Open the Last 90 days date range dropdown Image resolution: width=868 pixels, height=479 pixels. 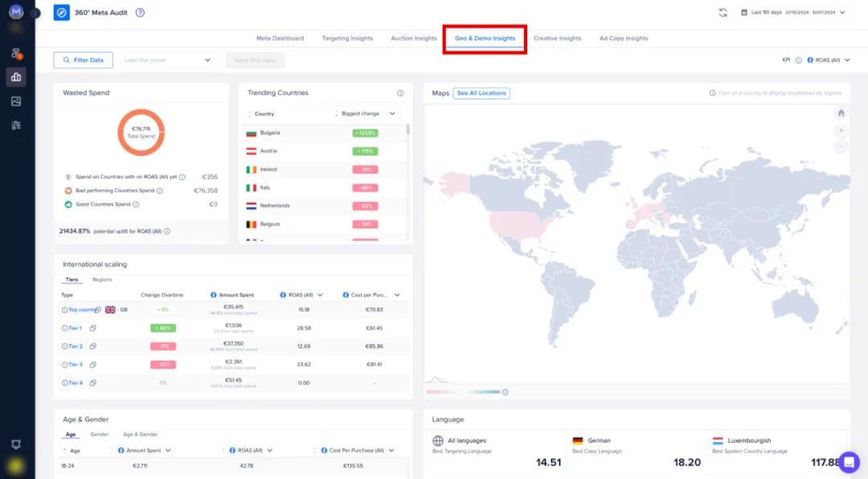[792, 12]
